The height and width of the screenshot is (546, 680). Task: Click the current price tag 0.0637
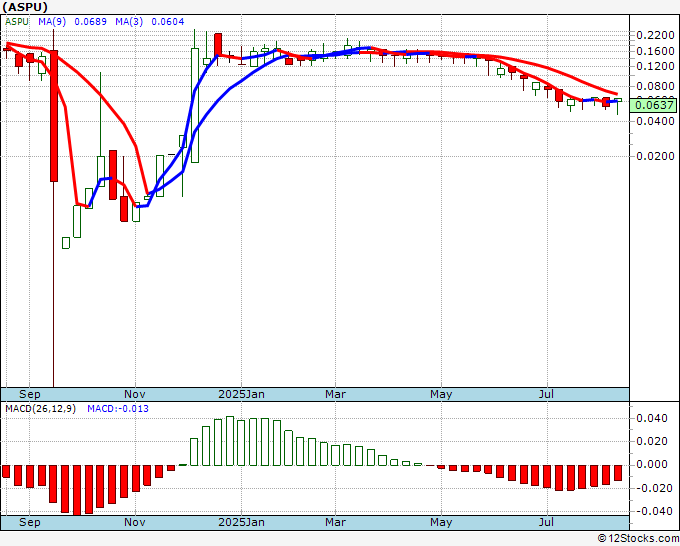[x=655, y=105]
